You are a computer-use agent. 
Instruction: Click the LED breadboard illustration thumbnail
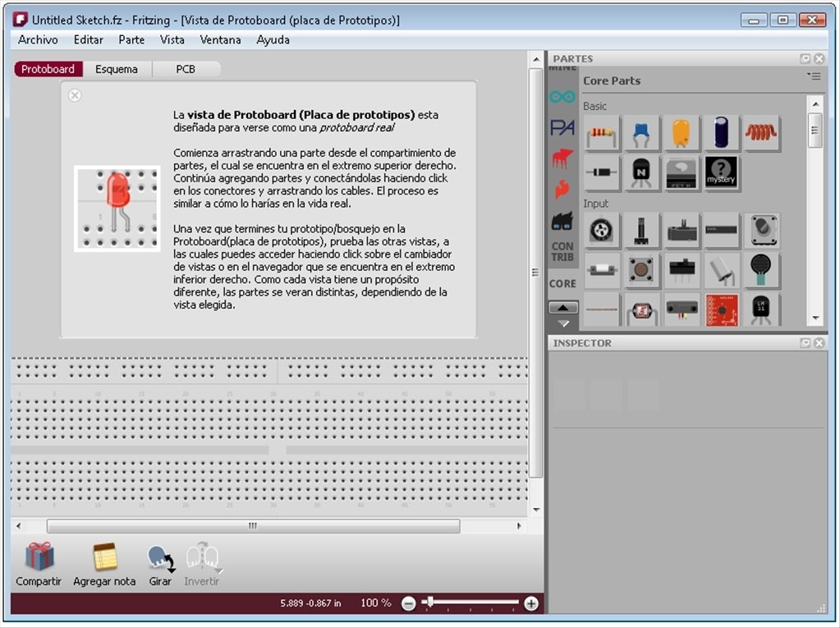117,209
